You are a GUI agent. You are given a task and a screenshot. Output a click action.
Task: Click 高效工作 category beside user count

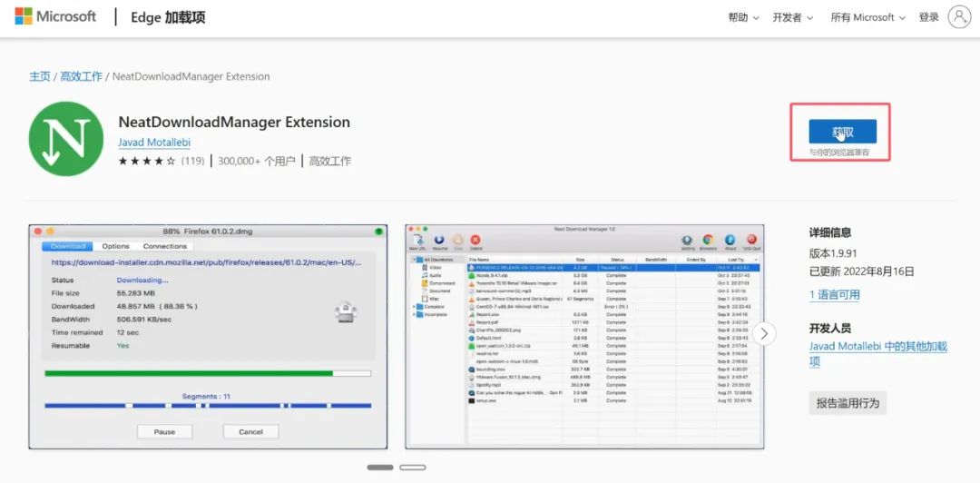[329, 161]
